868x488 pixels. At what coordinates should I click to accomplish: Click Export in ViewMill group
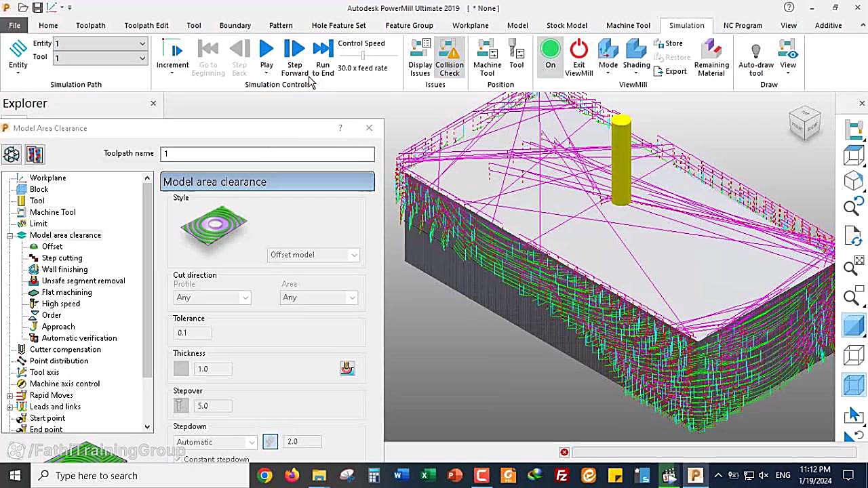670,71
